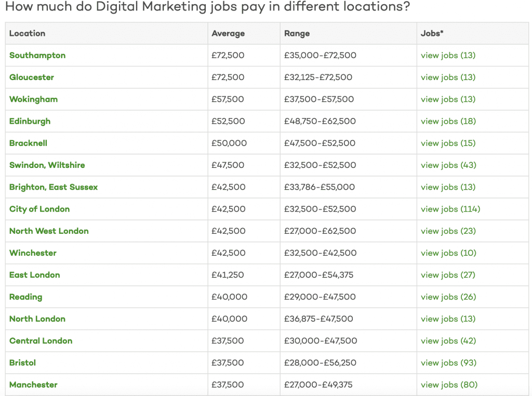The width and height of the screenshot is (532, 396).
Task: View the 80 Manchester jobs
Action: coord(448,385)
